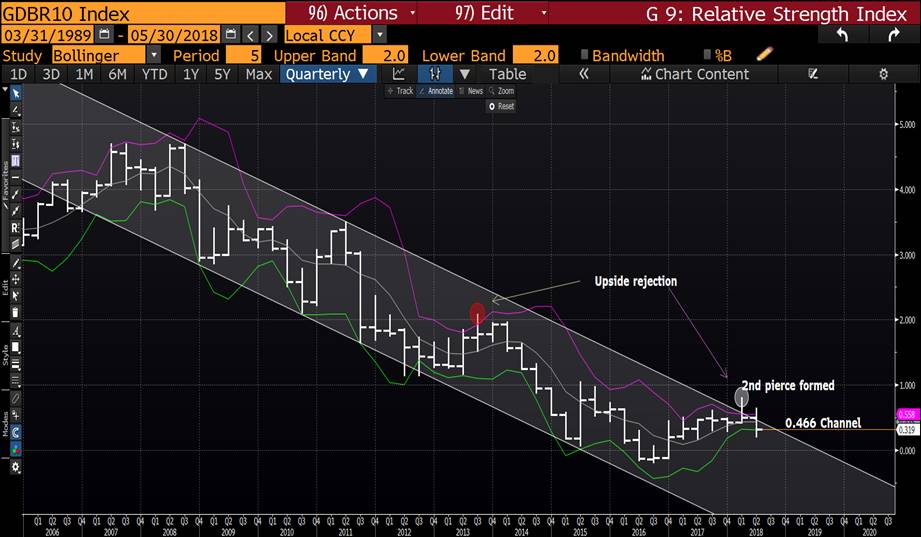This screenshot has width=921, height=537.
Task: Open end date calendar picker
Action: point(231,35)
